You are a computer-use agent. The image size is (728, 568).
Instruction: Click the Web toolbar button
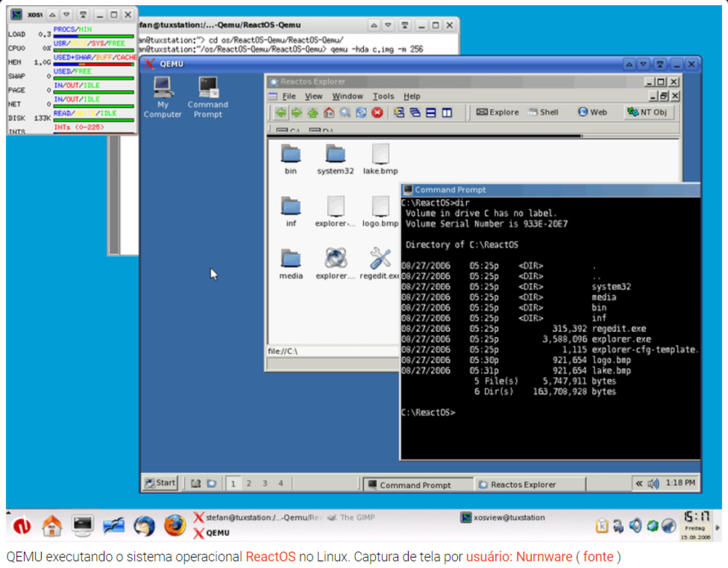592,112
